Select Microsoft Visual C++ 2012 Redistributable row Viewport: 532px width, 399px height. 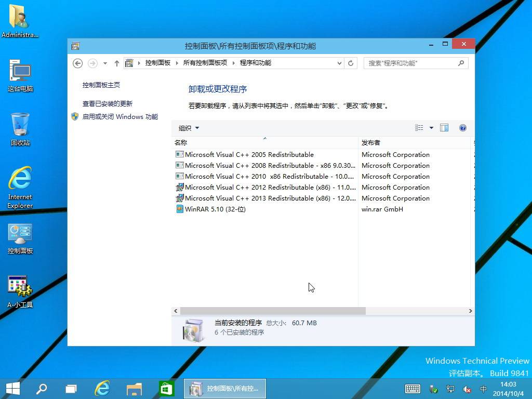(x=265, y=187)
